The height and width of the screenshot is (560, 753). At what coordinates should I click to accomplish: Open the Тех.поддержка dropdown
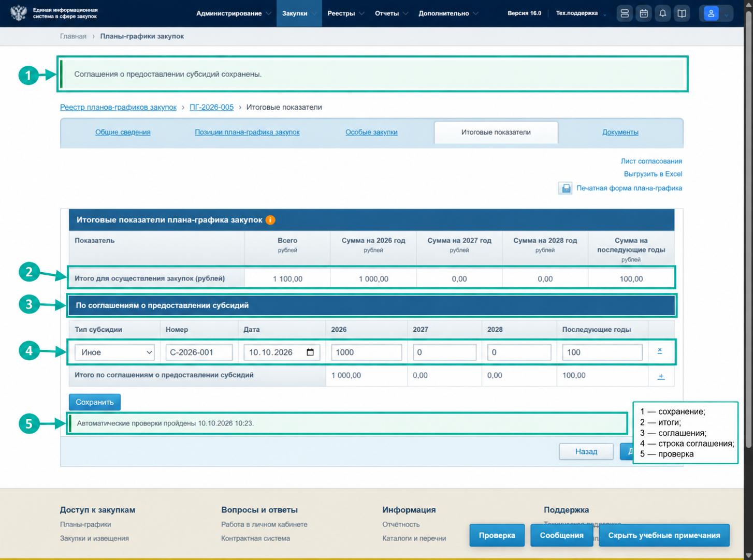click(581, 13)
